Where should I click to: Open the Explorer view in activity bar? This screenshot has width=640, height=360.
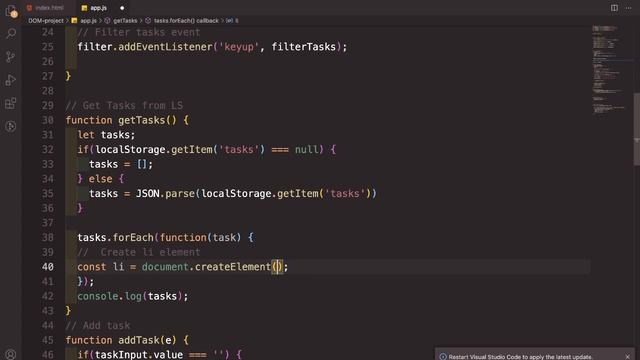[x=11, y=11]
